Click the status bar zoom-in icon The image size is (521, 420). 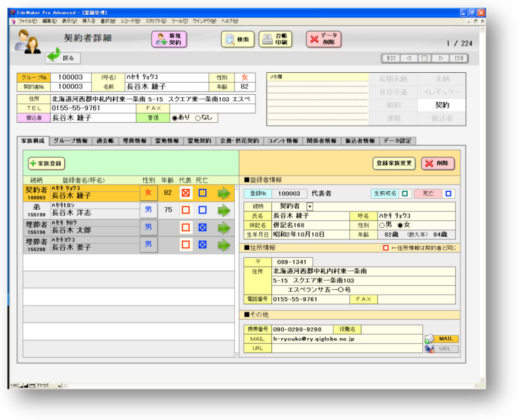(x=26, y=385)
